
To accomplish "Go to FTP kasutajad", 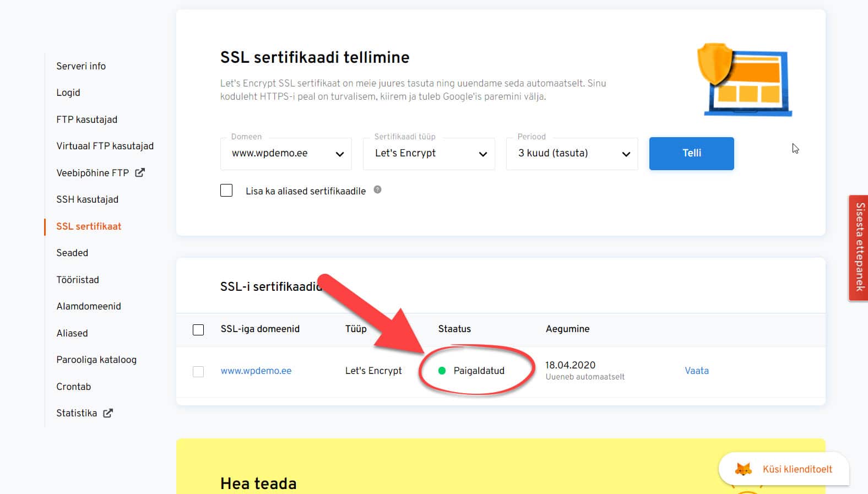I will [86, 120].
